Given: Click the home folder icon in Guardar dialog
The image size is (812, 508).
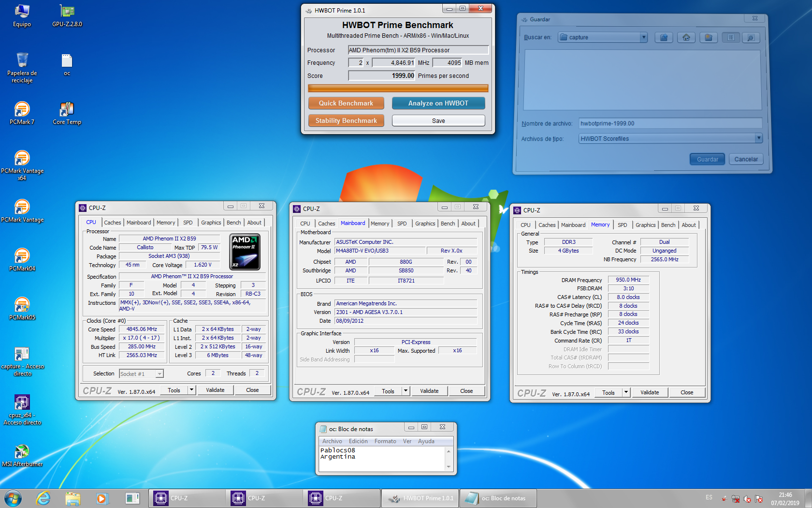Looking at the screenshot, I should (x=686, y=38).
